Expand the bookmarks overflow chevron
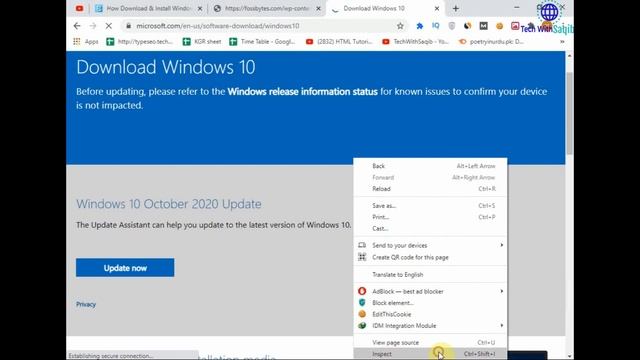Image resolution: width=640 pixels, height=360 pixels. coord(562,41)
